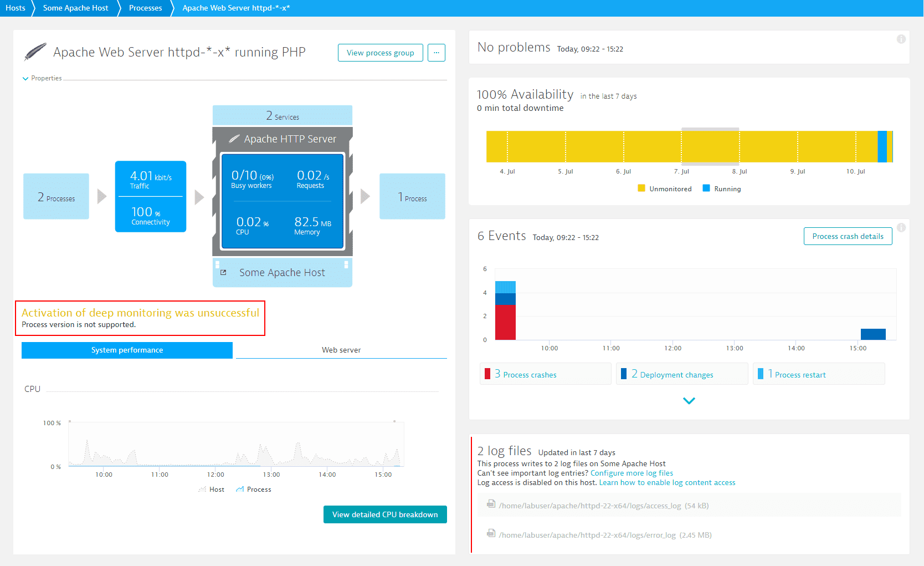The image size is (924, 566).
Task: Open Configure more log files link
Action: [632, 473]
